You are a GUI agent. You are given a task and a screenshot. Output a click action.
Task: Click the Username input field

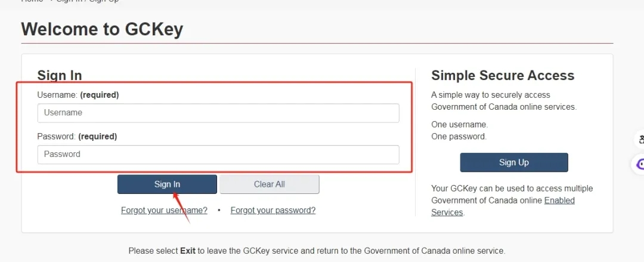point(218,113)
